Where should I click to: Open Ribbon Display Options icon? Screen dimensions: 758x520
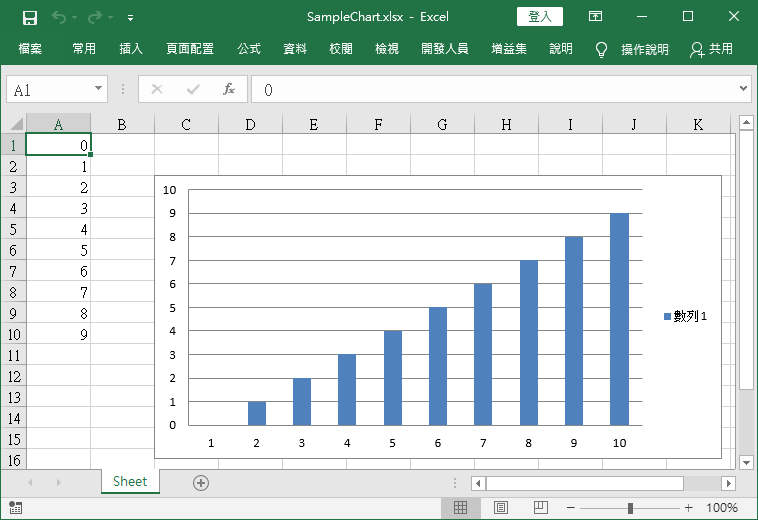point(595,16)
